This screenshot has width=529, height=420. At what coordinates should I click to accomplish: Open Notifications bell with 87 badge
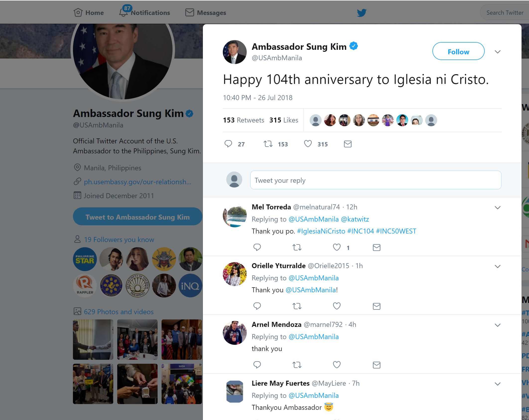point(123,12)
